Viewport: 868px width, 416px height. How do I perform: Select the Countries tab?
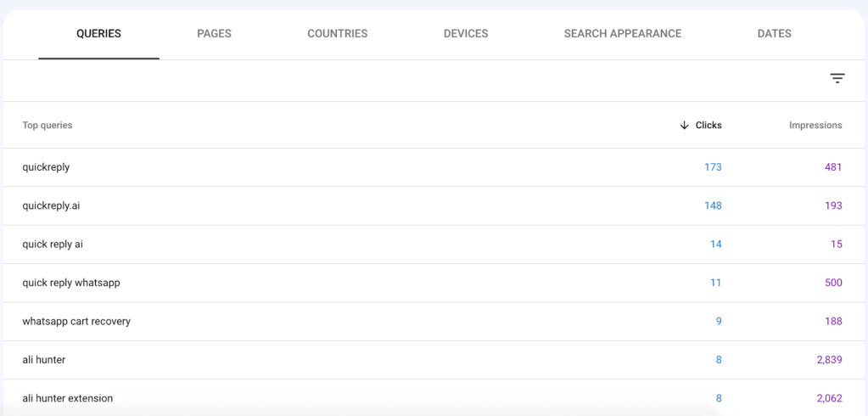click(x=337, y=34)
